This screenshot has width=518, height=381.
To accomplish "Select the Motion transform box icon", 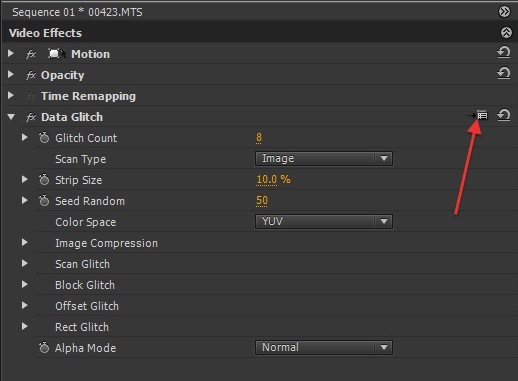I will [57, 54].
